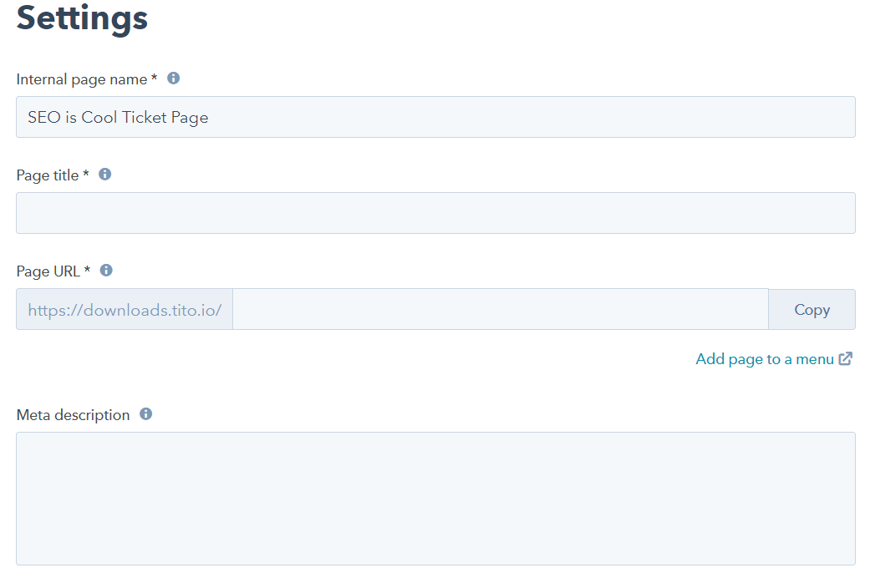Click the info icon beside Meta description
Screen dimensions: 875x588
pos(145,414)
